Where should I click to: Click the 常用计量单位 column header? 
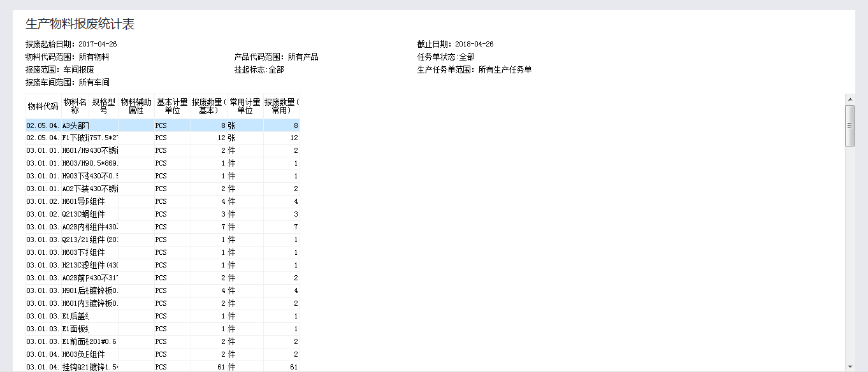pos(245,106)
